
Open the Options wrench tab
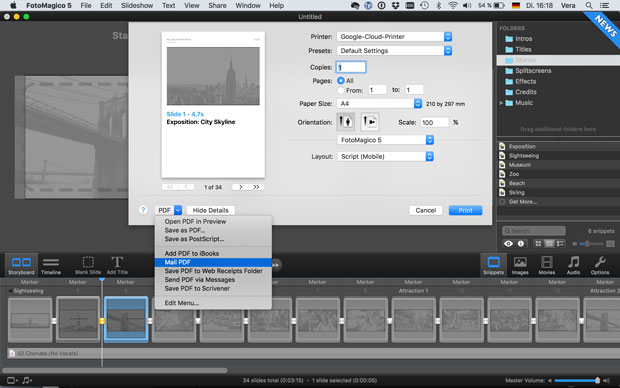pyautogui.click(x=600, y=265)
